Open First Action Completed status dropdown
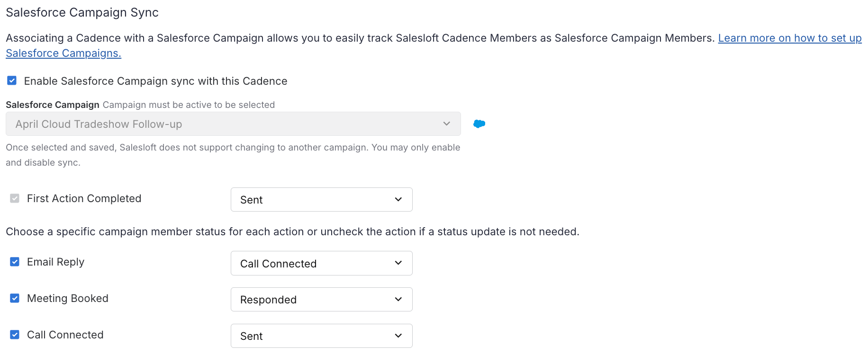The height and width of the screenshot is (355, 868). coord(321,200)
